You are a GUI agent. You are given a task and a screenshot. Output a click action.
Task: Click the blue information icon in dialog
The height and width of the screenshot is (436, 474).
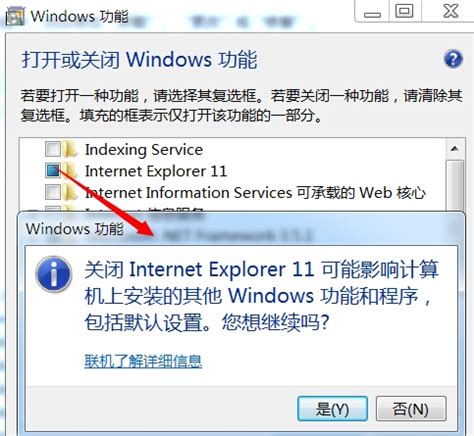[x=54, y=274]
